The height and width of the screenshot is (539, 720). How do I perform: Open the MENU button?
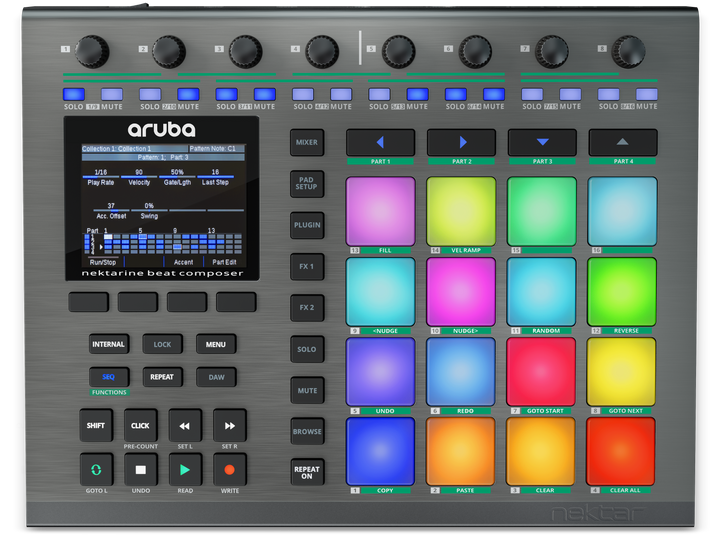point(216,344)
